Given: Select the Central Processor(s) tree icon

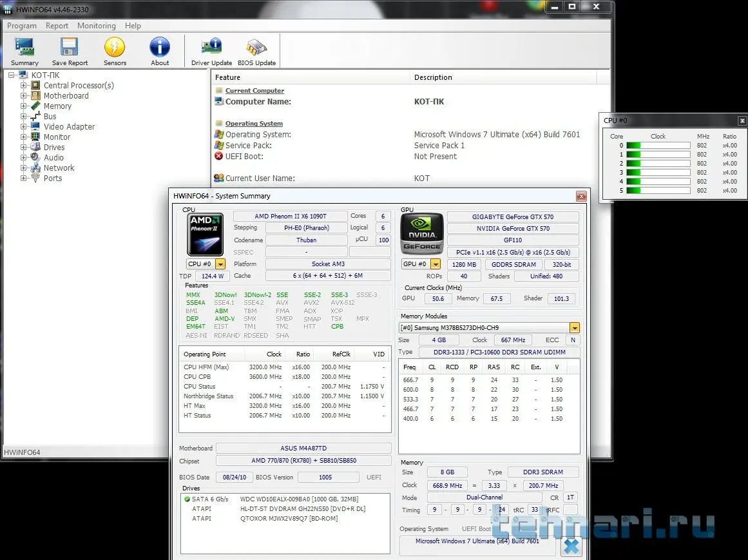Looking at the screenshot, I should 35,85.
